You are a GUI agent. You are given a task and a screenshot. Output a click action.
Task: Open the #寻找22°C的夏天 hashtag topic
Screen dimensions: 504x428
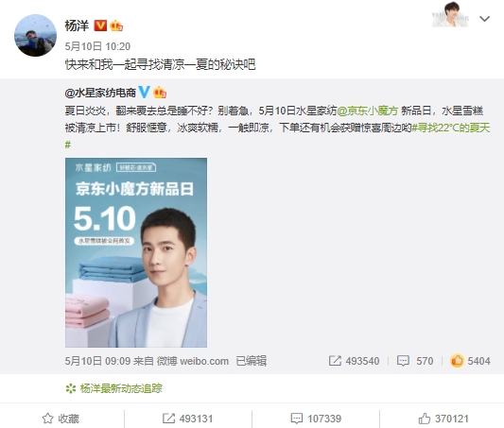277,136
